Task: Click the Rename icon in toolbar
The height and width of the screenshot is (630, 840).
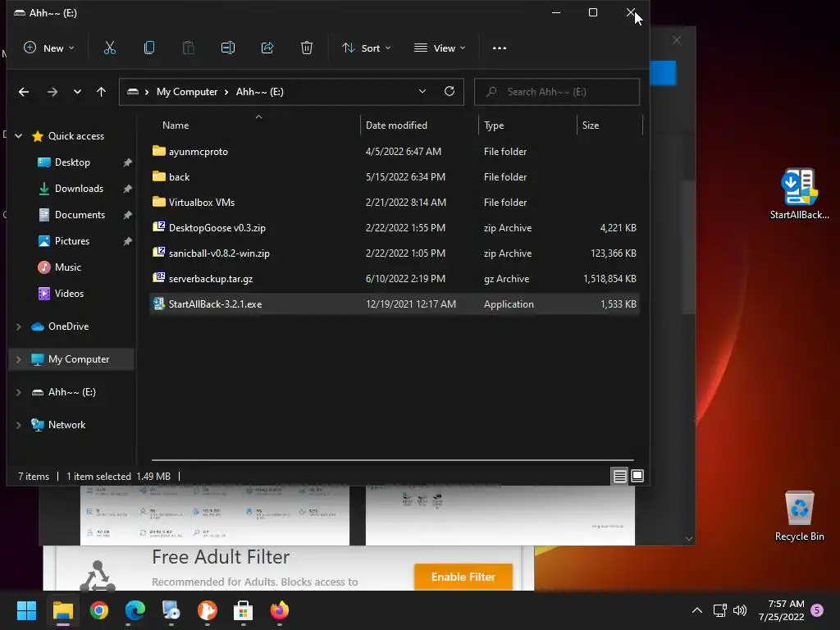Action: click(x=228, y=48)
